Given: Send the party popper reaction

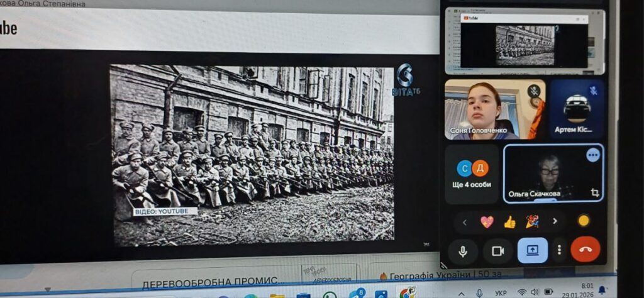Looking at the screenshot, I should click(532, 221).
